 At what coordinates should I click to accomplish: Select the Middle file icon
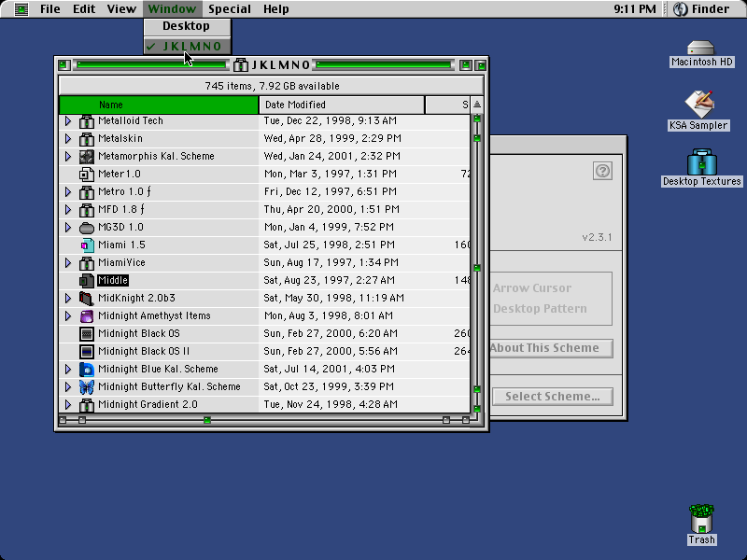[x=86, y=281]
